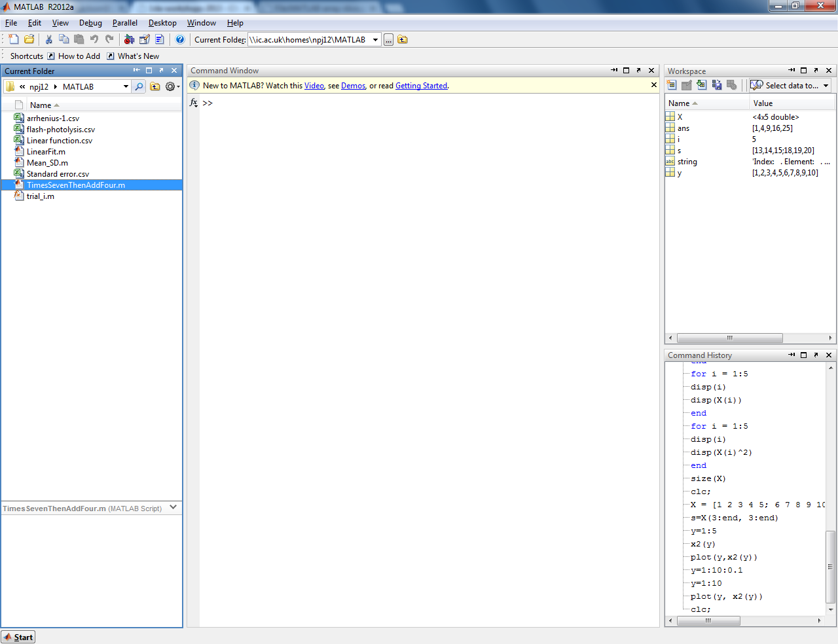Click the Open file folder icon
Image resolution: width=838 pixels, height=644 pixels.
click(29, 39)
